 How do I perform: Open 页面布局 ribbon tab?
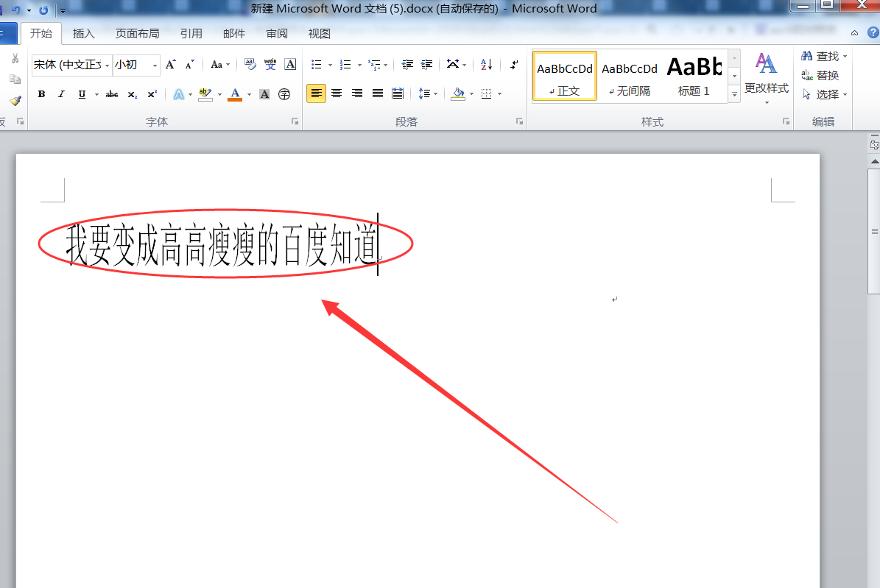point(138,34)
